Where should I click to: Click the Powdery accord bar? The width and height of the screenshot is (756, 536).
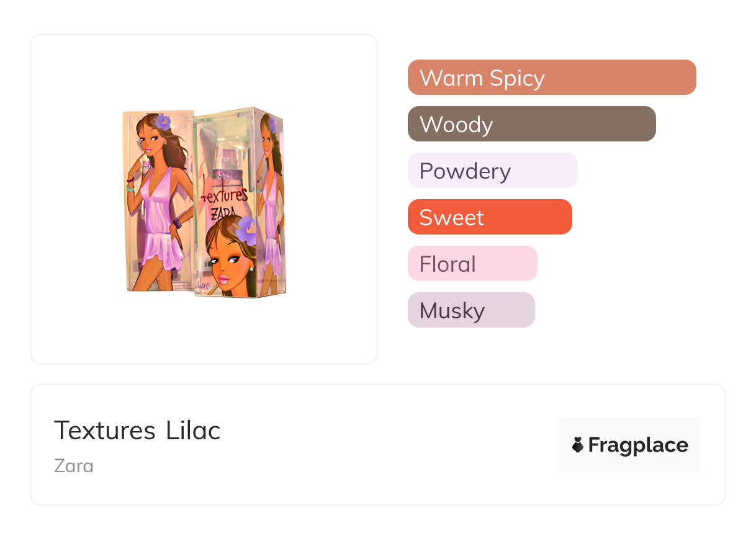(x=492, y=171)
